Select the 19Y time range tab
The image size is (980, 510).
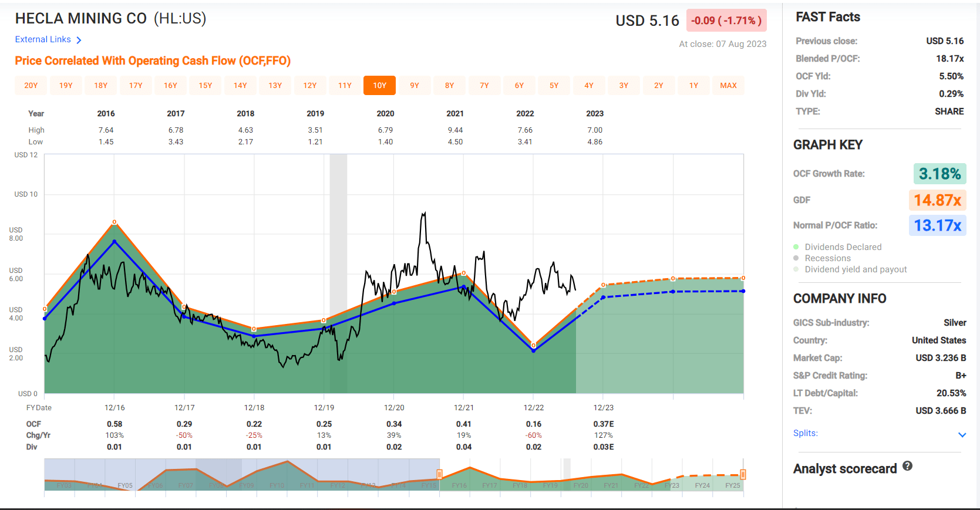[x=66, y=86]
